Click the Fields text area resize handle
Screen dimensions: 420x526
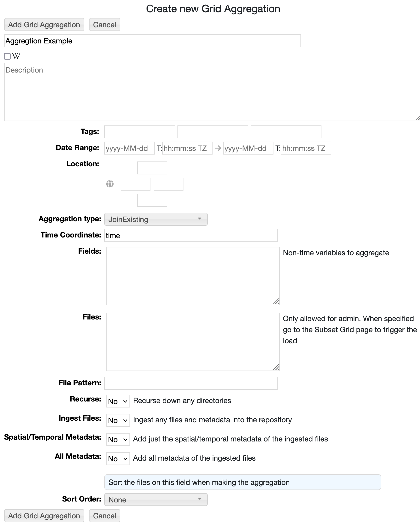coord(276,301)
